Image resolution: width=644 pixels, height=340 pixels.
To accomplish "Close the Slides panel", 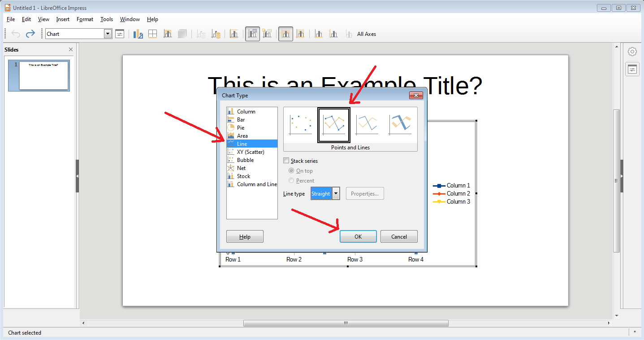I will pos(71,50).
